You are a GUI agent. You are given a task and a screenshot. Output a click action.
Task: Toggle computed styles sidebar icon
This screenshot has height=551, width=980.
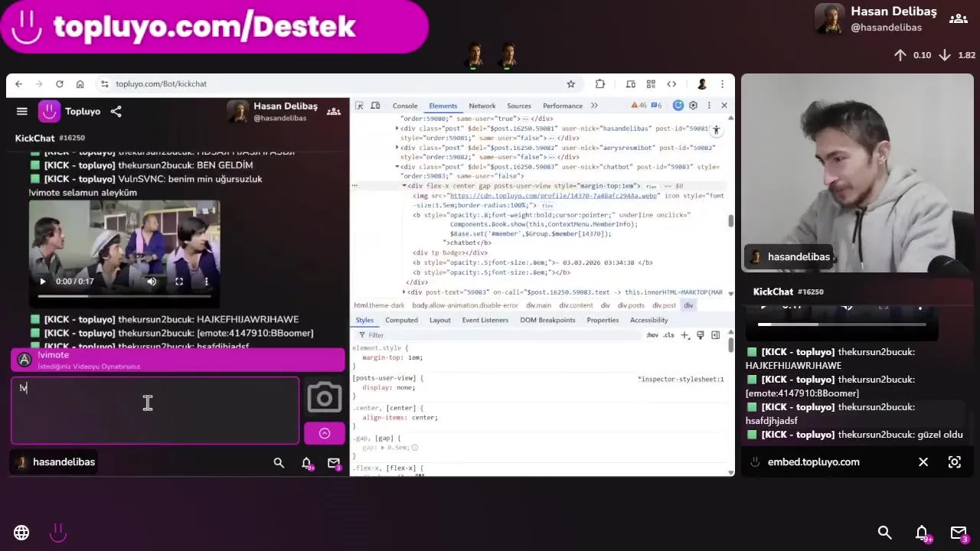(x=715, y=335)
